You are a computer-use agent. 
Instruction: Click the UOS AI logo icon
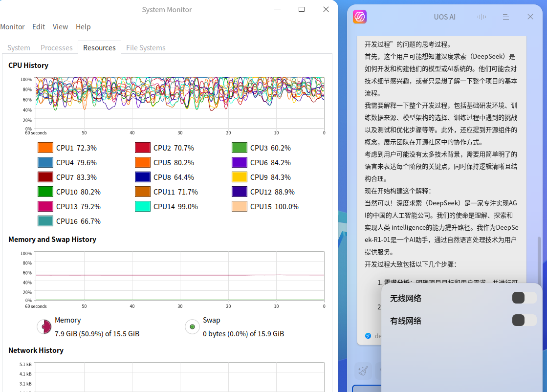pos(360,17)
